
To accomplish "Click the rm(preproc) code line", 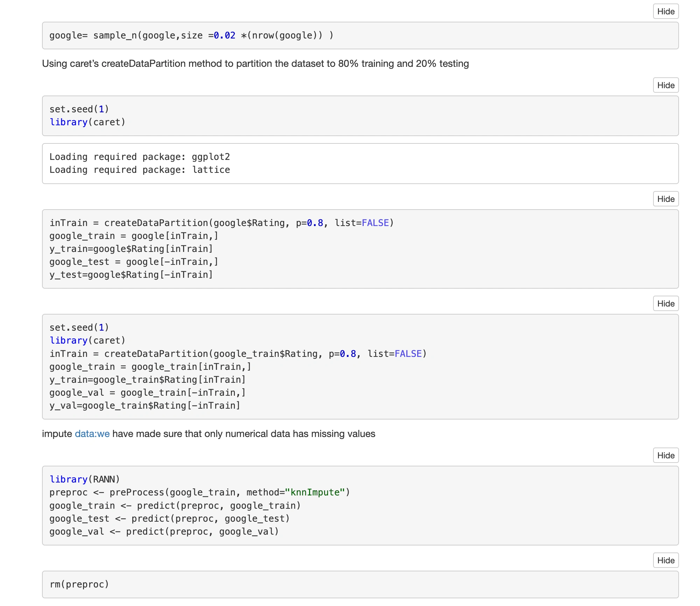I will coord(79,584).
